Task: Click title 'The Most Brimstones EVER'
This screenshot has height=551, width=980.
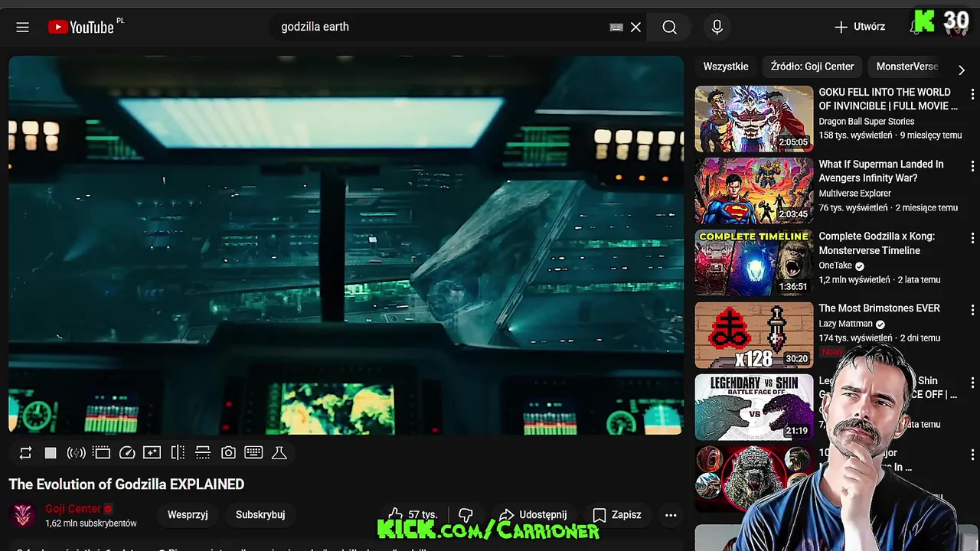Action: point(880,308)
